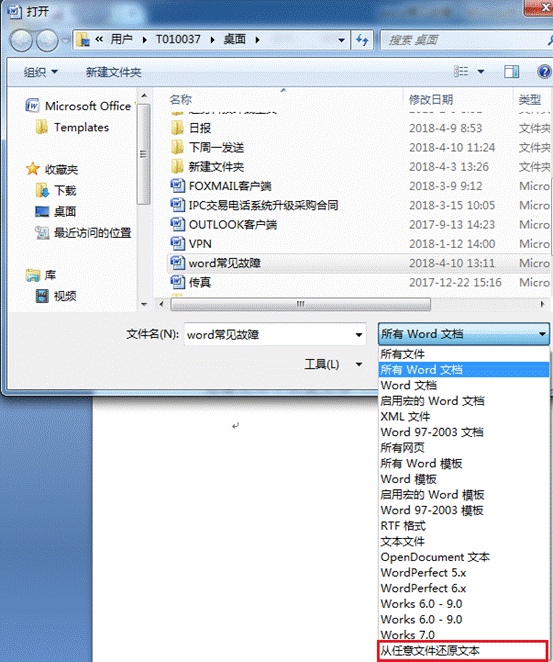
Task: Open Microsoft Office Word icon in sidebar
Action: (x=33, y=106)
